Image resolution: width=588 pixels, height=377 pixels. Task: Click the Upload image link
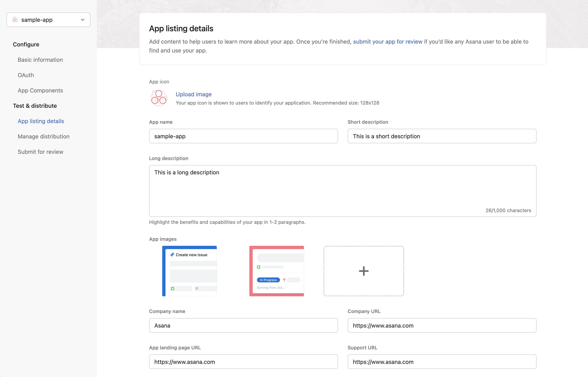[194, 94]
